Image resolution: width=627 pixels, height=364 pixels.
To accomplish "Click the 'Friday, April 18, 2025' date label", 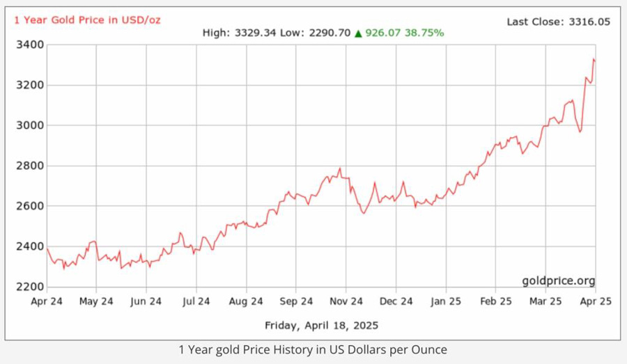I will click(x=322, y=325).
